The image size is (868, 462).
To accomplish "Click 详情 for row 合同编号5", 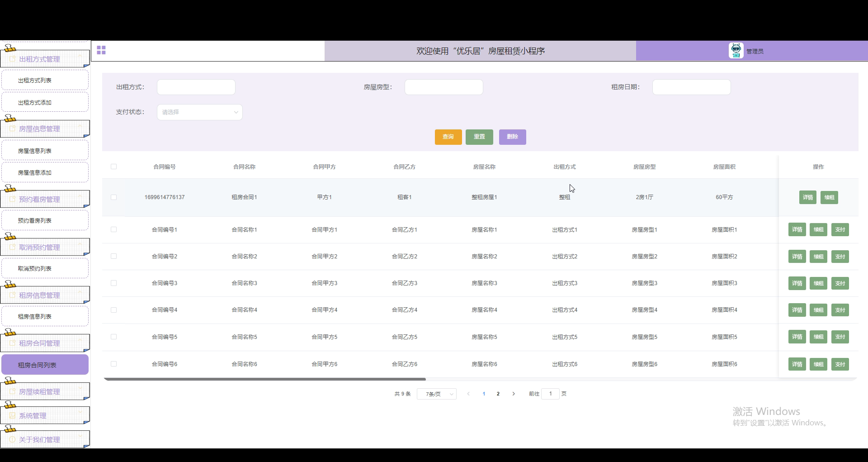I will [x=797, y=337].
